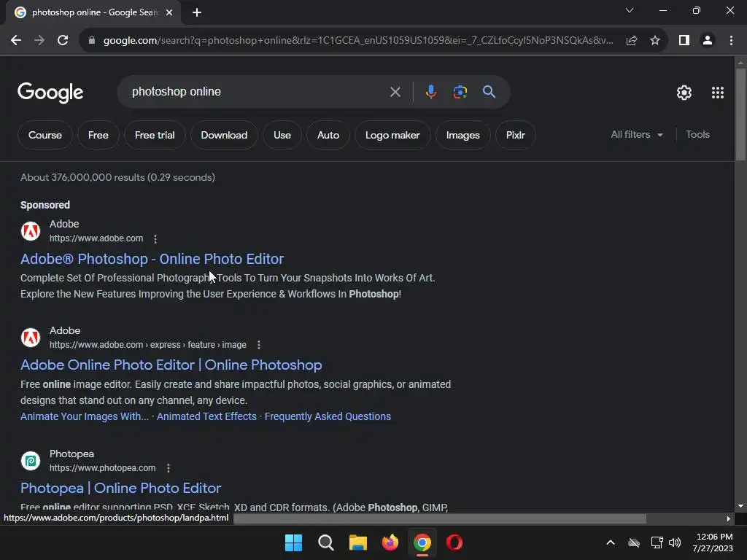747x560 pixels.
Task: Click the address bar URL
Action: [x=358, y=41]
